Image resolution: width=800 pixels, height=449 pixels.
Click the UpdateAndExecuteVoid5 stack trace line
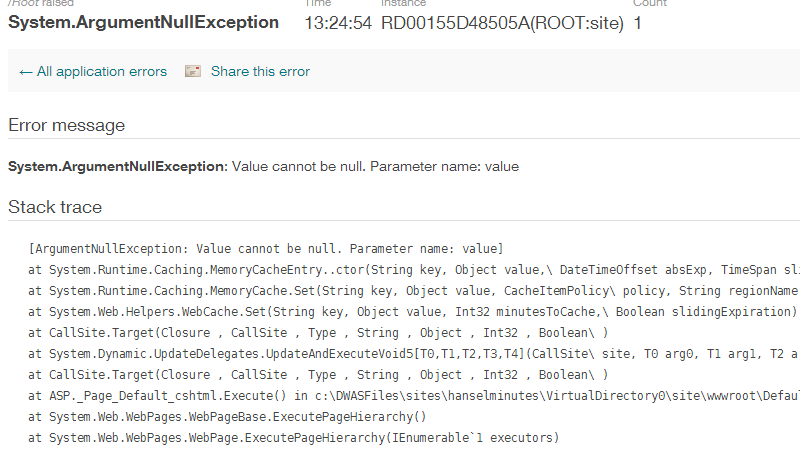414,354
